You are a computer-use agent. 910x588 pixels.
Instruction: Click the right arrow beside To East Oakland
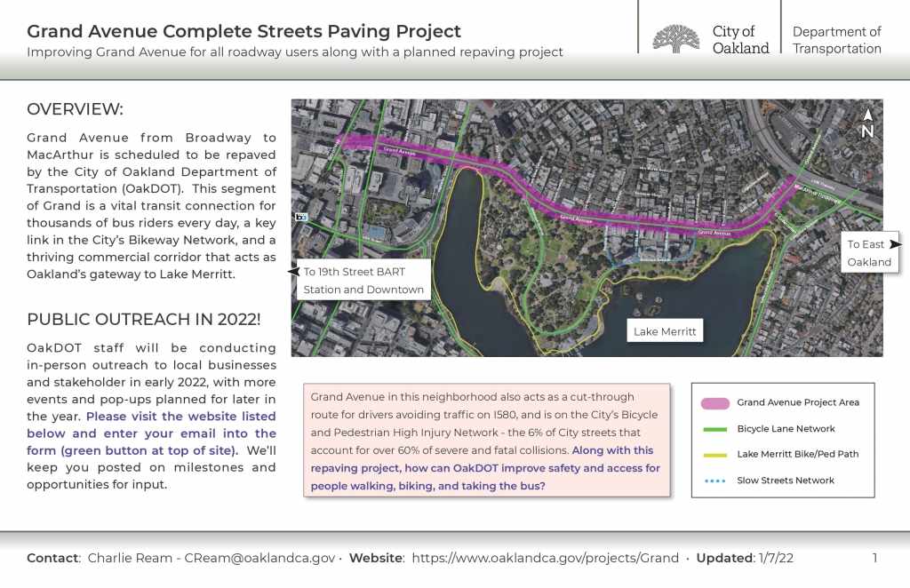[x=895, y=243]
